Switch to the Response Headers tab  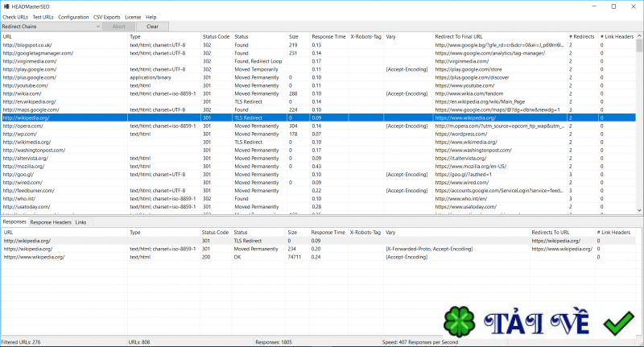click(x=51, y=222)
